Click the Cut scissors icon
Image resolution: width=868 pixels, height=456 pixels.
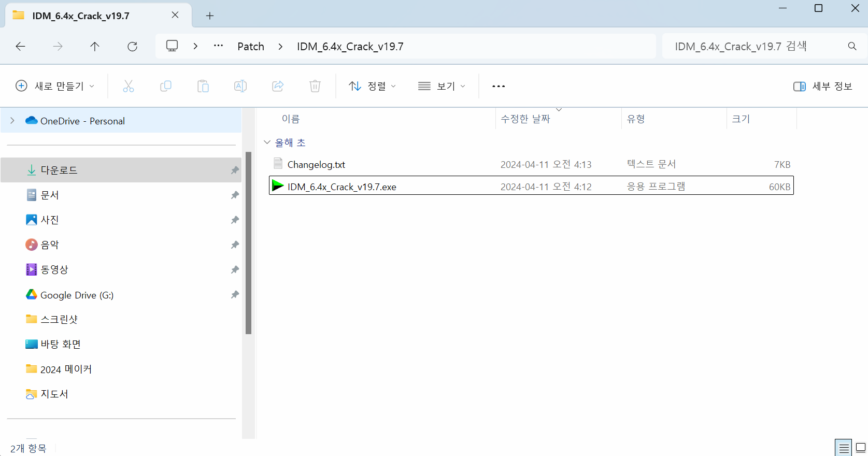coord(129,86)
